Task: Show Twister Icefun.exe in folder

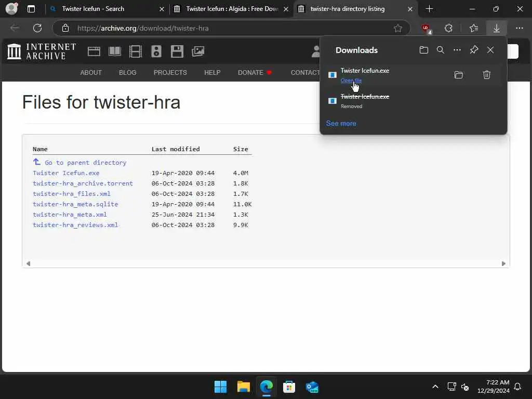Action: [x=458, y=75]
